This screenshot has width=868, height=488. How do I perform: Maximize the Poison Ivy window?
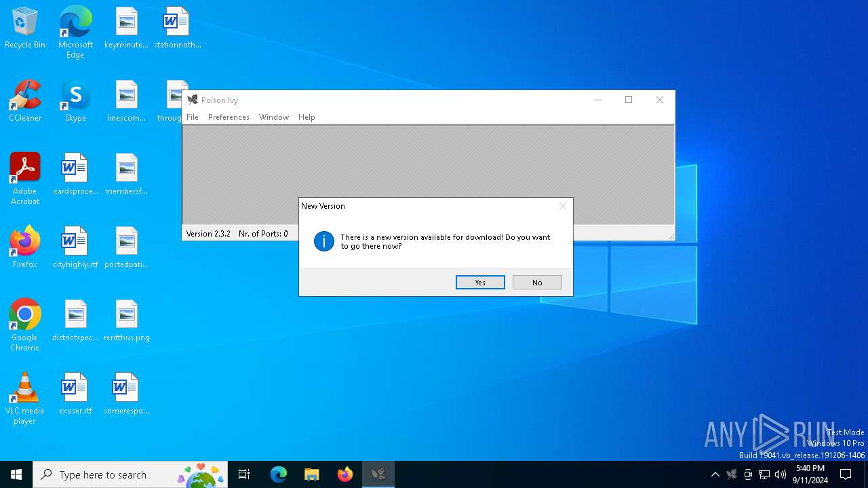pyautogui.click(x=629, y=100)
